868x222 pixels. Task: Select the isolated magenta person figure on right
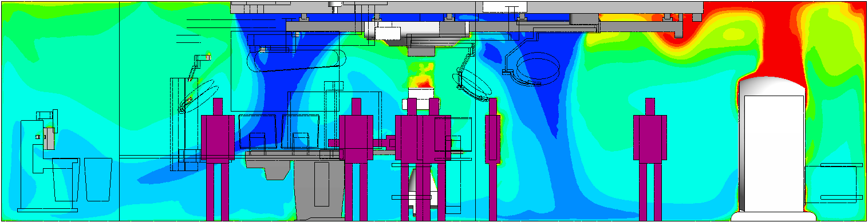[650, 159]
